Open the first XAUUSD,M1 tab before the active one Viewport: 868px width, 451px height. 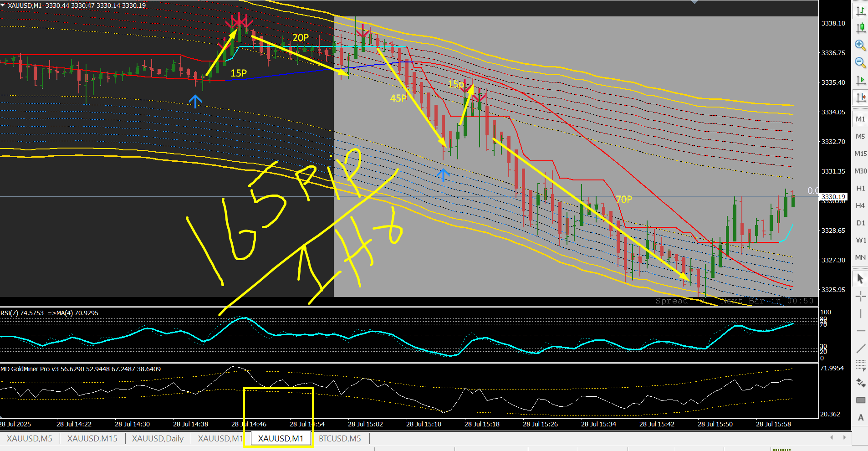pos(220,439)
